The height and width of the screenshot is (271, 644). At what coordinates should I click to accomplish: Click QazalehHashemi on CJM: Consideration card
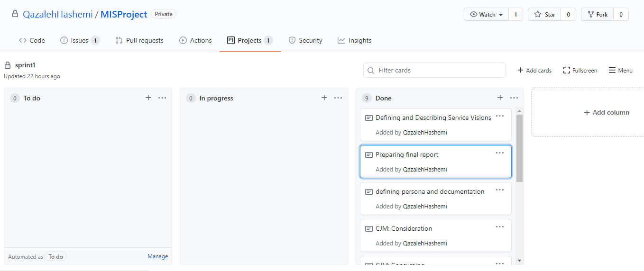(x=425, y=244)
